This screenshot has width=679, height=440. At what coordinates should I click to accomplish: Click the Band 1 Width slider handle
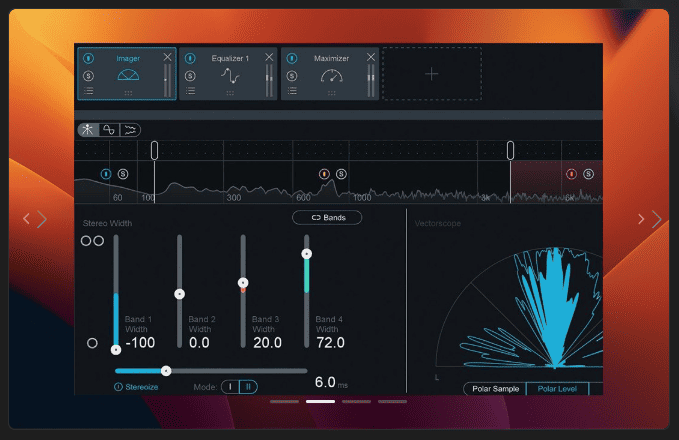116,349
